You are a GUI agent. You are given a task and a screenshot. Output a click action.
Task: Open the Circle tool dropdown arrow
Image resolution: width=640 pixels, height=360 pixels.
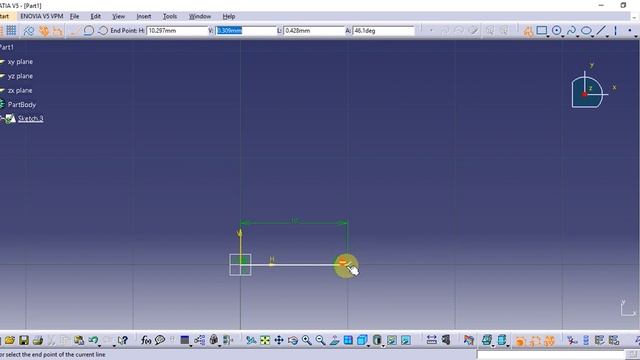coord(563,36)
